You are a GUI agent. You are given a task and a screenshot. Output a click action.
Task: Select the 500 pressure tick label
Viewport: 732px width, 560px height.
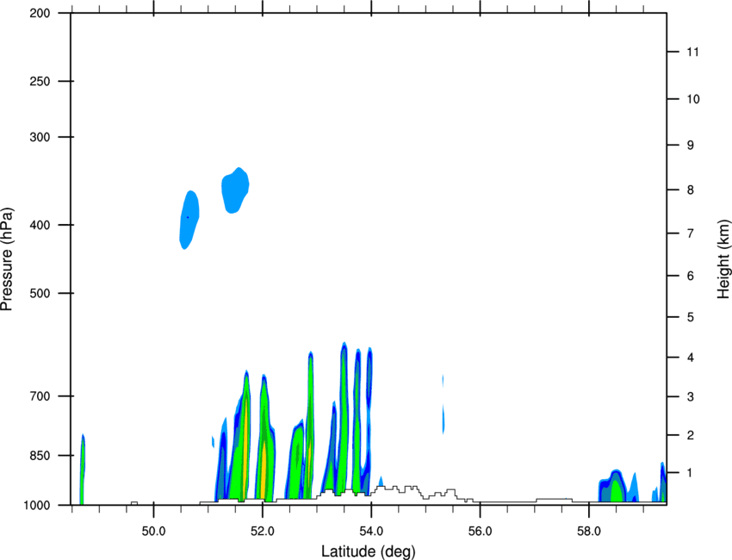[x=40, y=293]
